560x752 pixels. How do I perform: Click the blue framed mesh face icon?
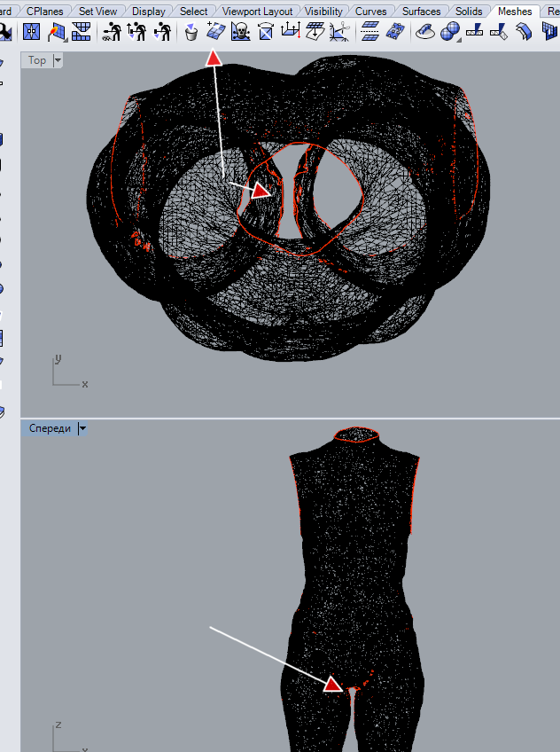(32, 32)
